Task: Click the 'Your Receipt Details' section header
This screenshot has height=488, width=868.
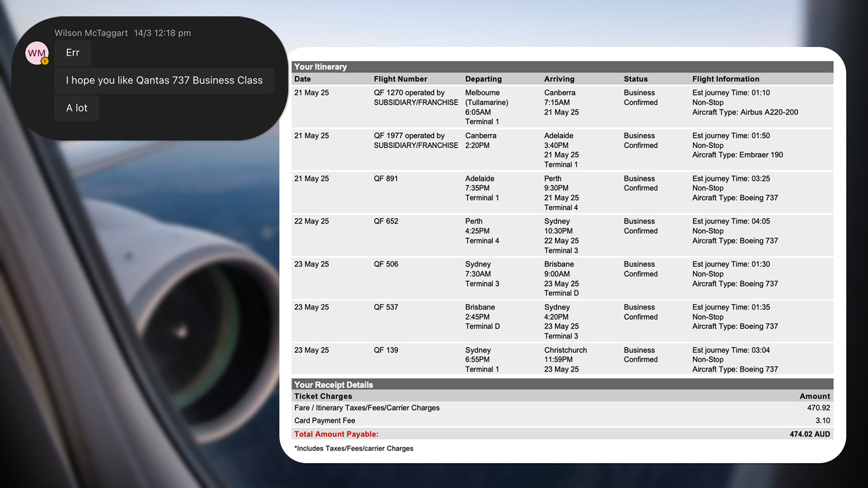Action: (x=562, y=385)
